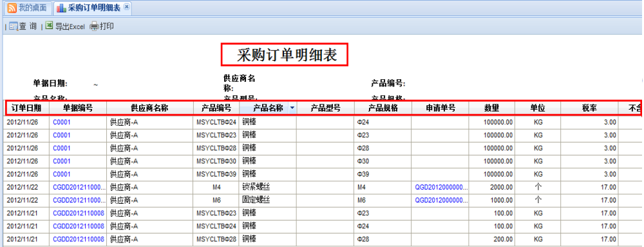Click the 产品编号 column header
This screenshot has width=644, height=247.
point(216,108)
